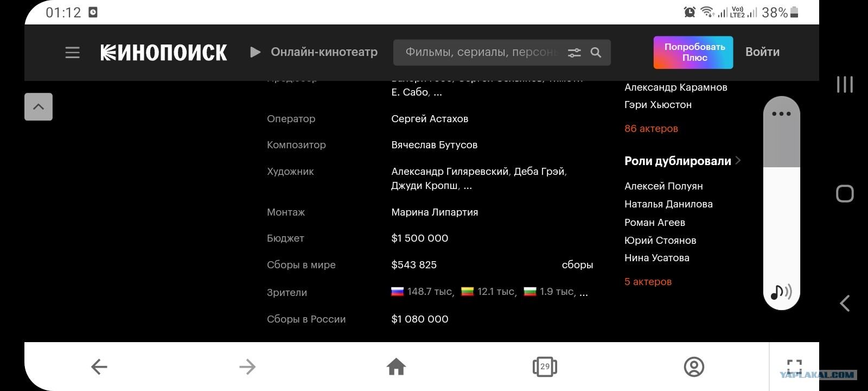Expand the Роли дублировали section chevron
The width and height of the screenshot is (868, 391).
tap(738, 160)
